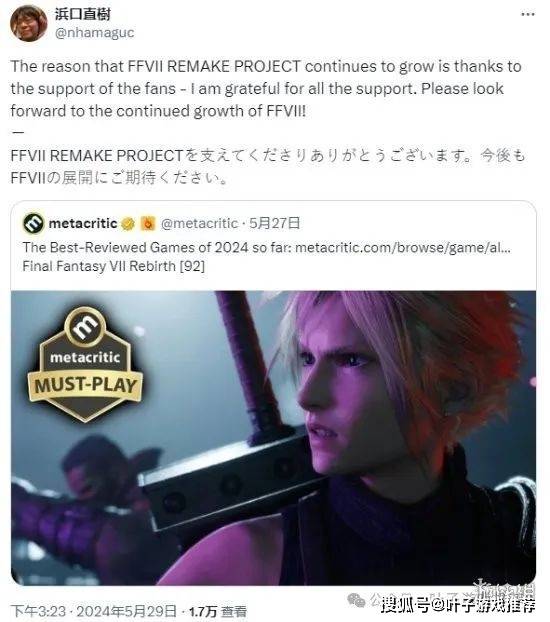This screenshot has width=550, height=622.
Task: Click the Metacritic Must-Play badge in image
Action: pos(85,364)
